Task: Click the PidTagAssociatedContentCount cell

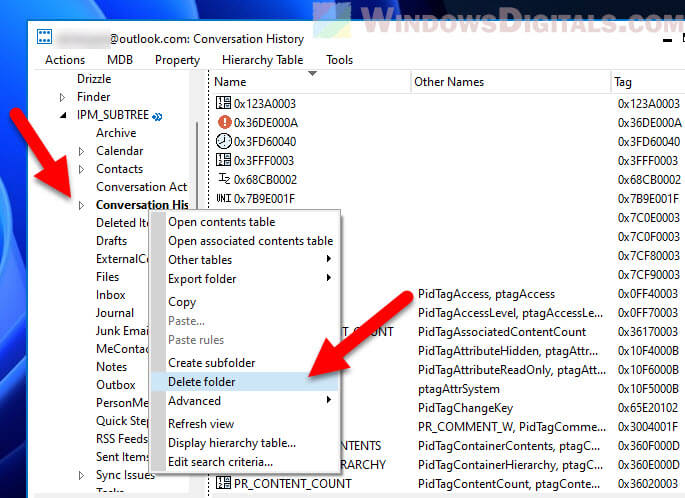Action: click(502, 332)
